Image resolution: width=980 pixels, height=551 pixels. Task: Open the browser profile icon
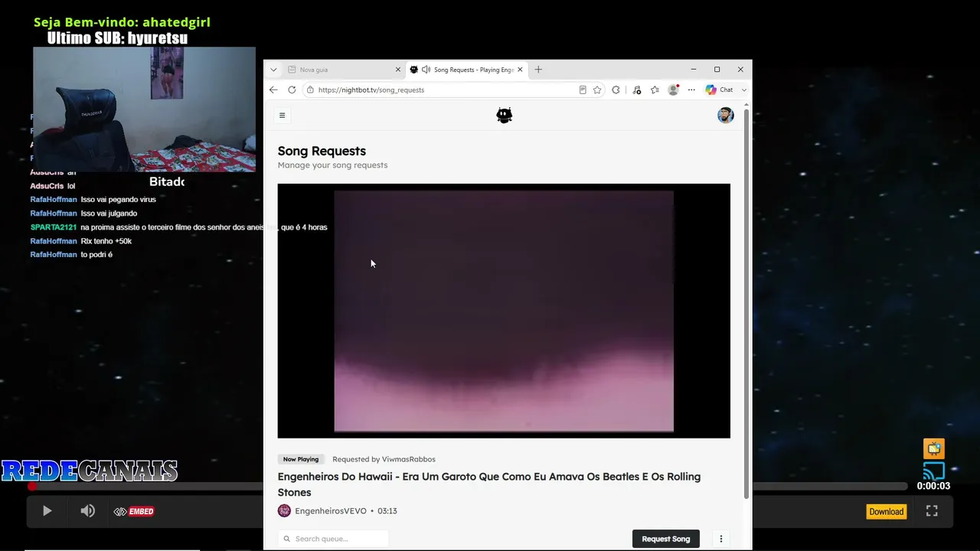(x=674, y=90)
